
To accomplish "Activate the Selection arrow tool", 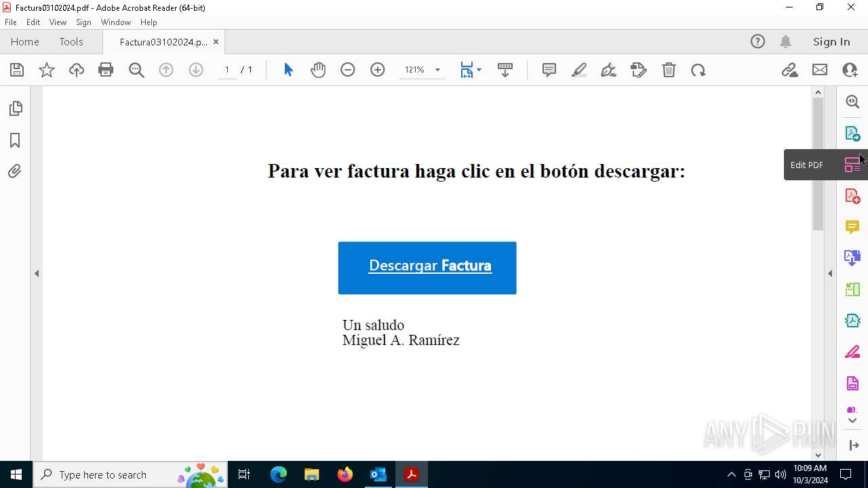I will (288, 70).
